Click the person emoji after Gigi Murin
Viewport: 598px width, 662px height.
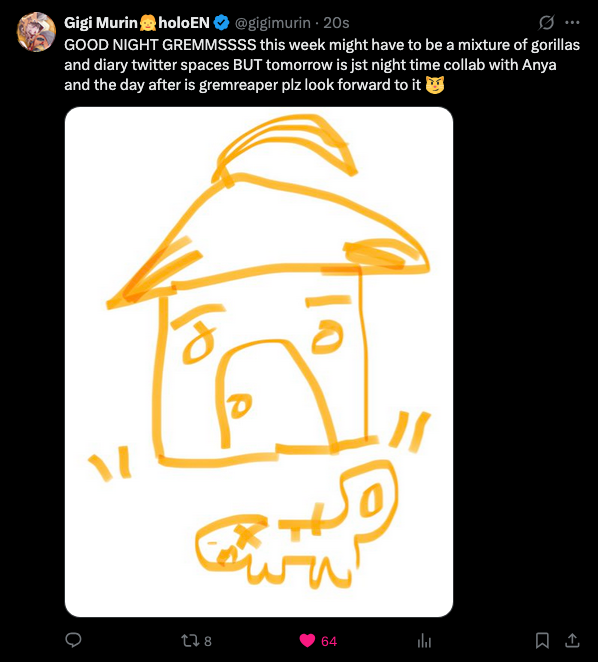148,23
